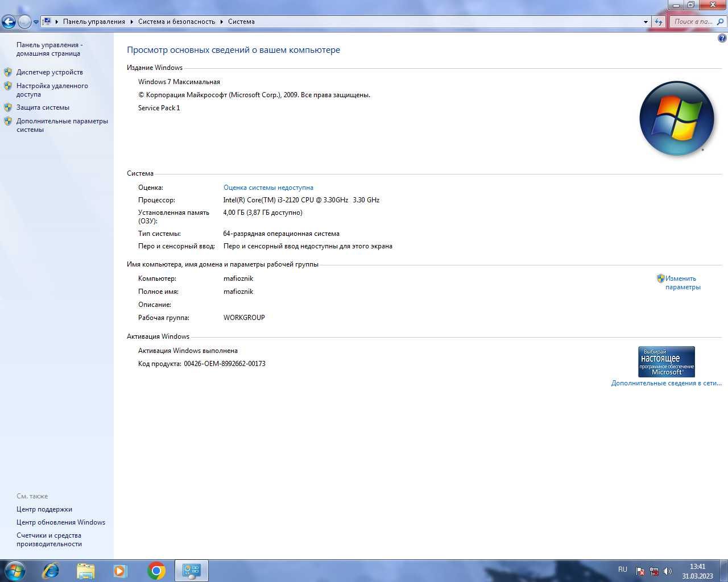The height and width of the screenshot is (582, 728).
Task: Click 'Изменить параметры' link
Action: point(682,282)
